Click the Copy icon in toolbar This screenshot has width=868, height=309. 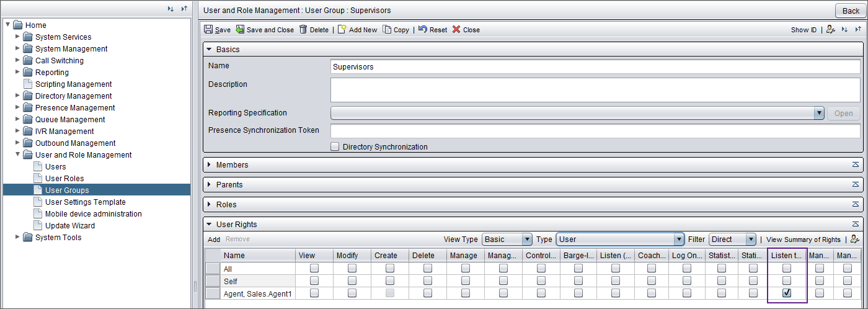click(387, 30)
